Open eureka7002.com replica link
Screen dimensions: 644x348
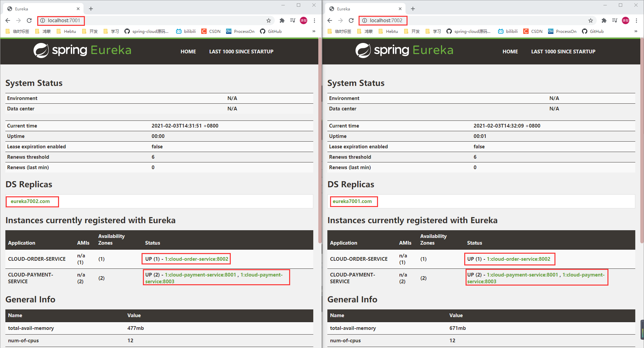(x=30, y=201)
